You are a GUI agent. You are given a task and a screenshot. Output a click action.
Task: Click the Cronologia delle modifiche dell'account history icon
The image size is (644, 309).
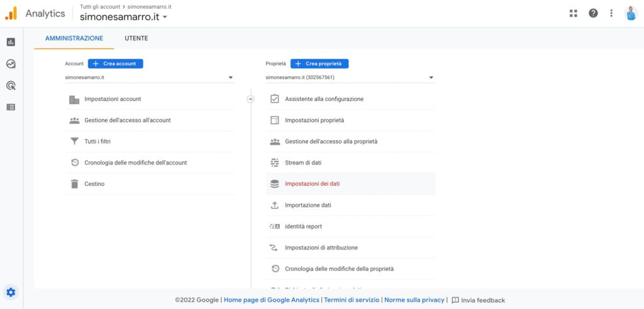(x=74, y=163)
